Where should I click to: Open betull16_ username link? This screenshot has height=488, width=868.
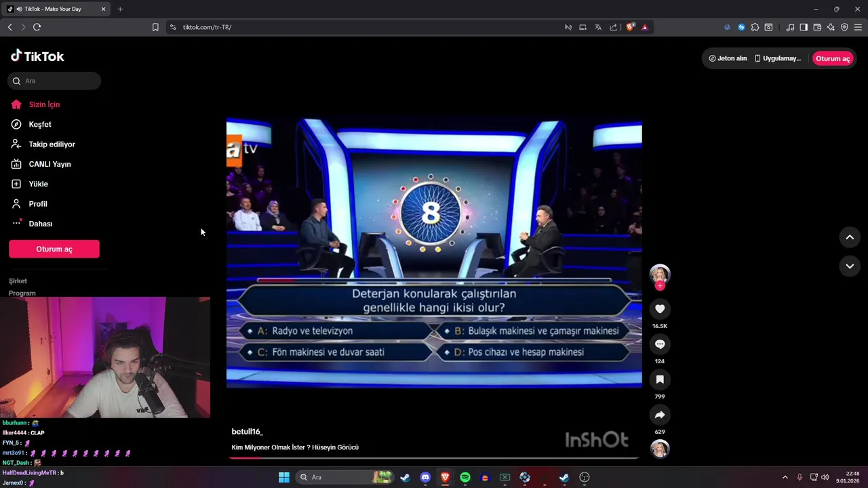pyautogui.click(x=247, y=432)
